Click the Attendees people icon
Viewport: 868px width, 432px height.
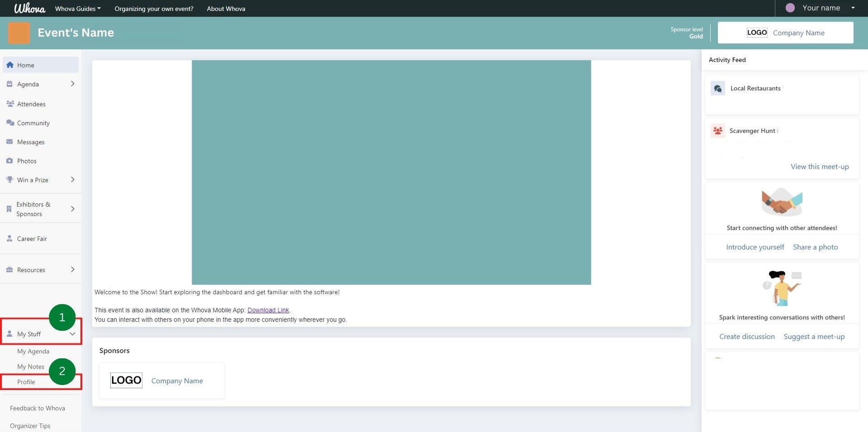pyautogui.click(x=10, y=103)
